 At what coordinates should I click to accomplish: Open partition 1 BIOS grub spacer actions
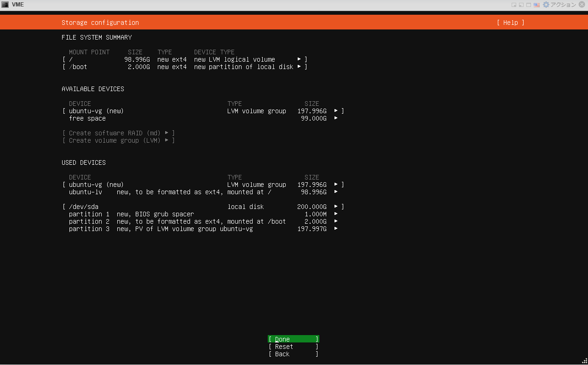click(x=336, y=214)
